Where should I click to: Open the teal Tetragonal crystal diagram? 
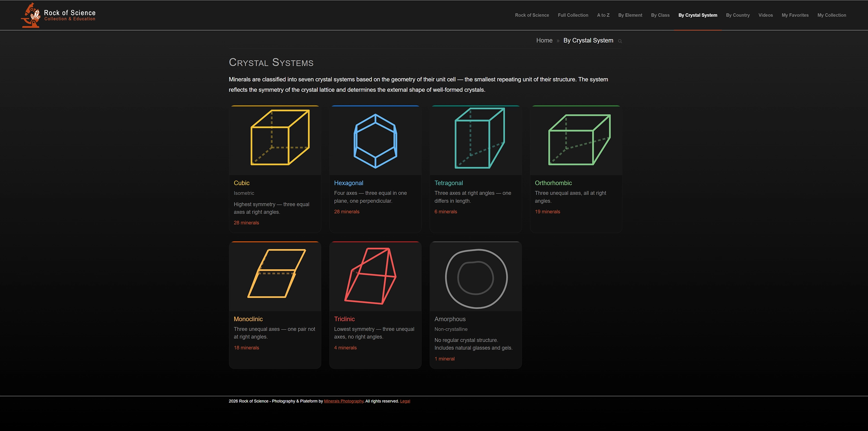click(480, 138)
